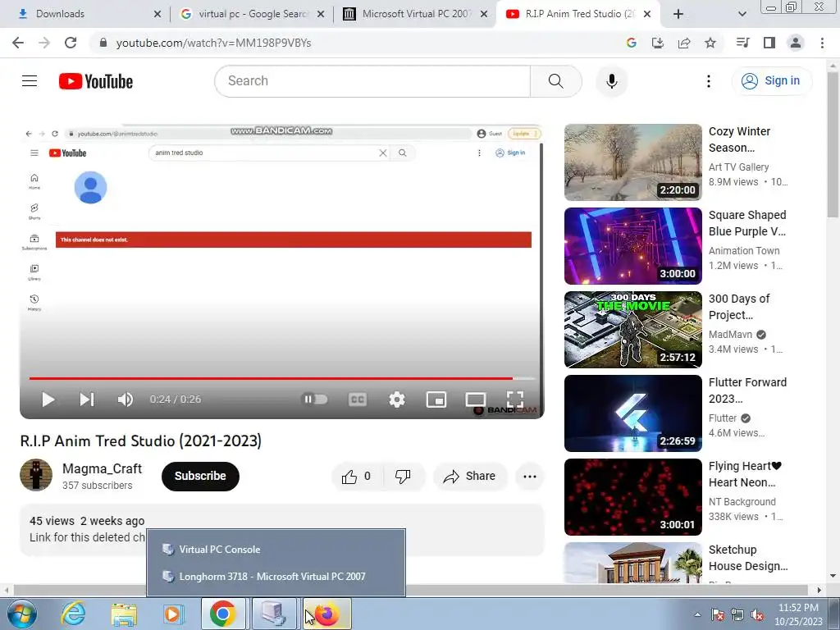
Task: Open the YouTube hamburger guide menu
Action: coord(30,81)
